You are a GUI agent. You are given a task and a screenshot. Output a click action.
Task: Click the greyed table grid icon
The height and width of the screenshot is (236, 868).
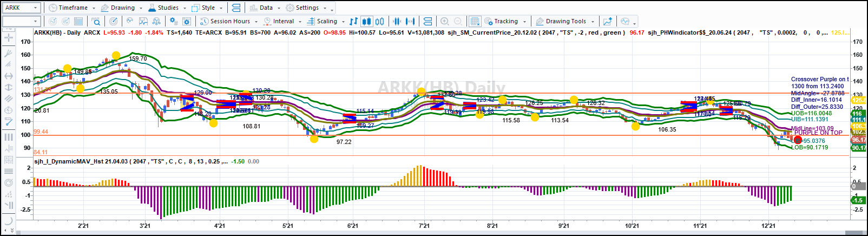click(78, 21)
